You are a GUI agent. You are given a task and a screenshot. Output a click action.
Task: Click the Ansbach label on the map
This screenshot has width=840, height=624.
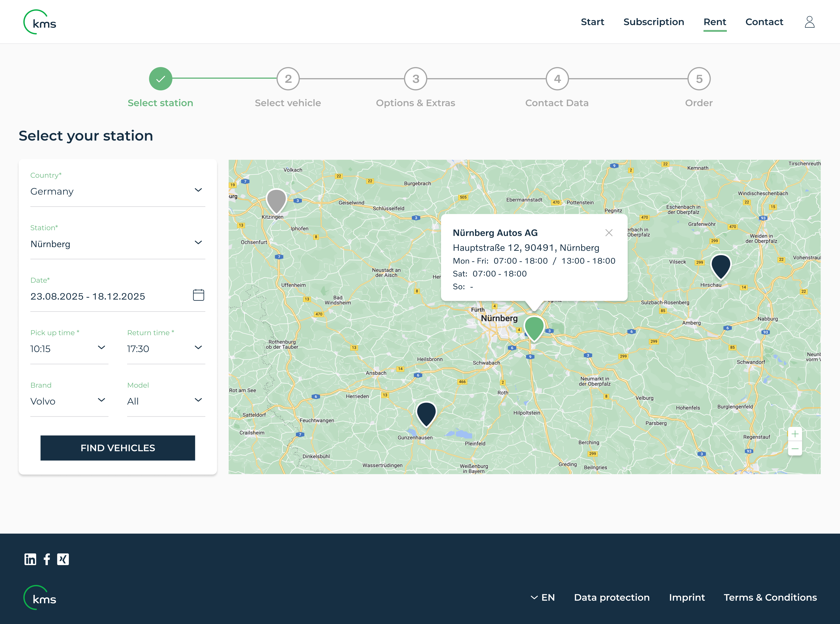point(376,373)
